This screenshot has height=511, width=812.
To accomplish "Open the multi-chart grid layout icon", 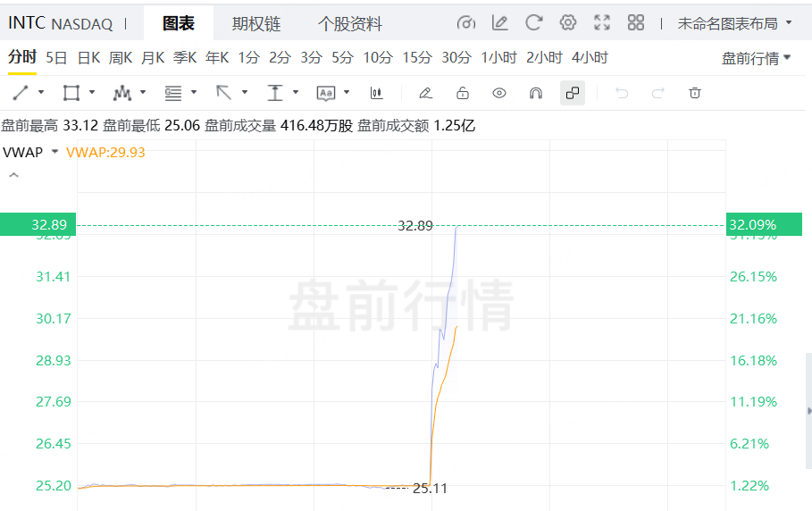I will pos(636,22).
